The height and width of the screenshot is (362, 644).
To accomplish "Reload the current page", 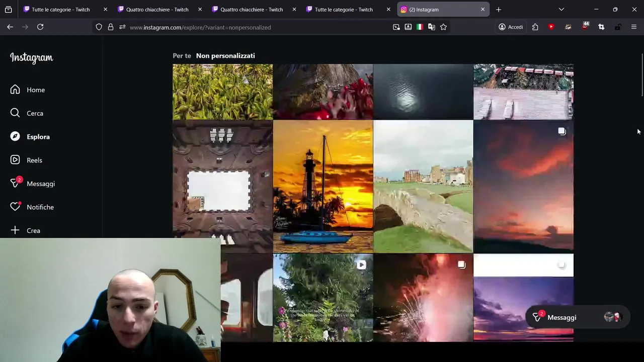I will click(x=40, y=27).
